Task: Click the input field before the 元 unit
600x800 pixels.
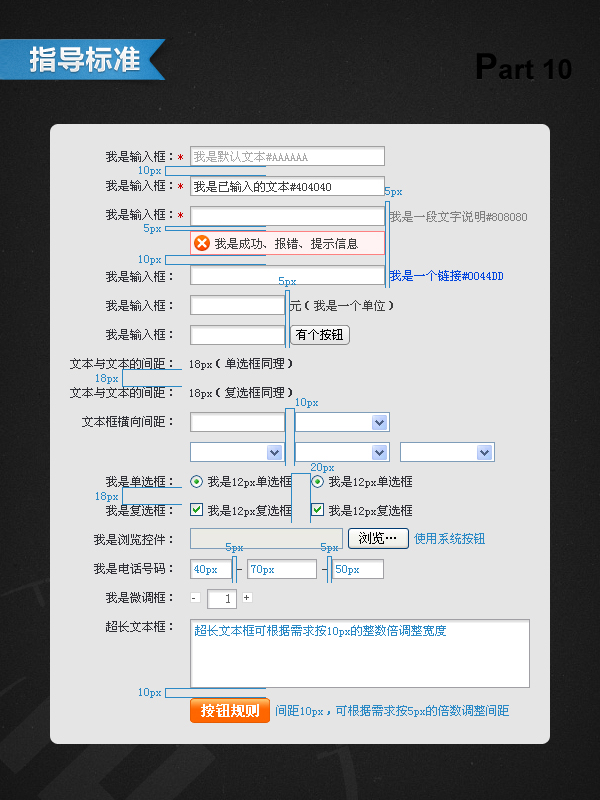Action: (237, 306)
